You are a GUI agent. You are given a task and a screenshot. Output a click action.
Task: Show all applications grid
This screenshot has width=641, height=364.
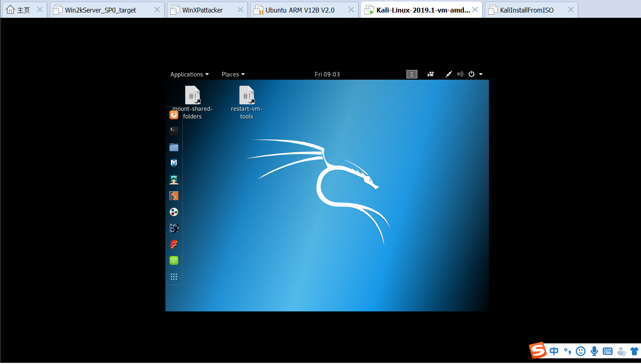coord(174,277)
